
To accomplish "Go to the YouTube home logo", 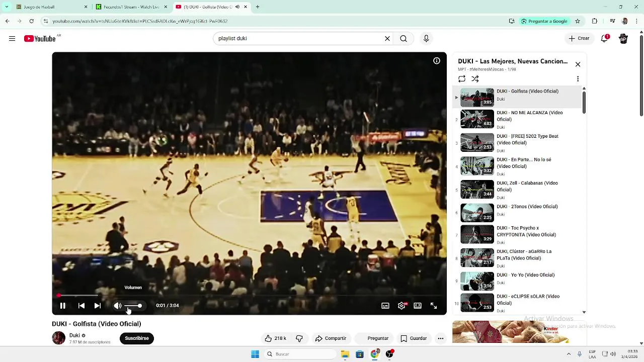I will [x=40, y=39].
